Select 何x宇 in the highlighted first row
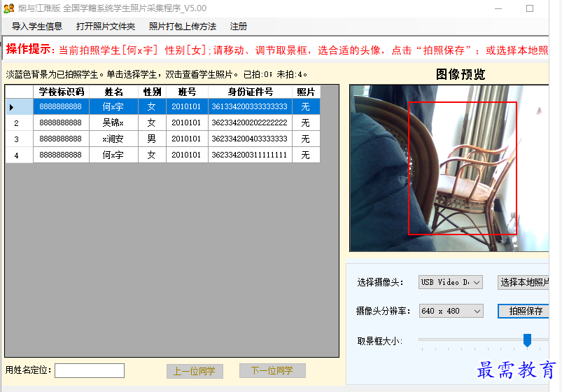The width and height of the screenshot is (562, 392). tap(113, 106)
